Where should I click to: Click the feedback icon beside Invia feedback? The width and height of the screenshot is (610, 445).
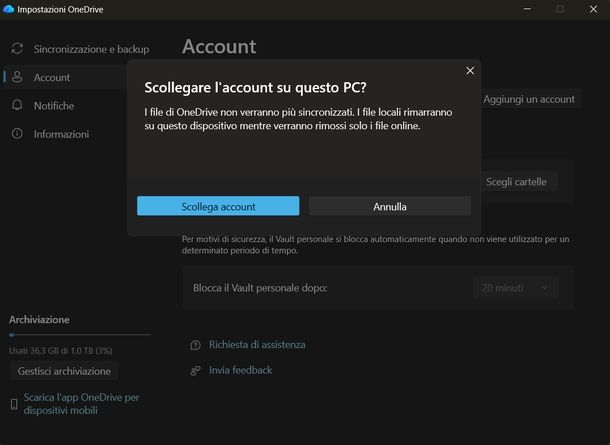196,370
